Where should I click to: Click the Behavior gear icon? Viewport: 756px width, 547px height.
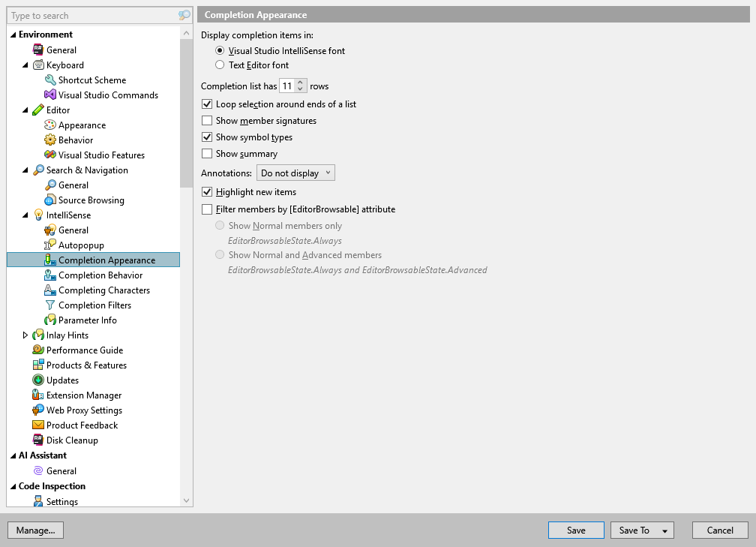(50, 140)
